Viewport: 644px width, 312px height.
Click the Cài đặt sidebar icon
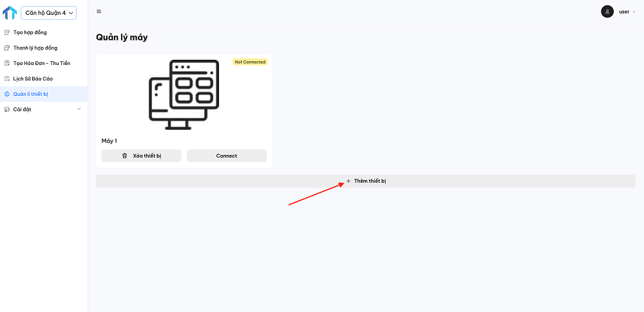6,109
